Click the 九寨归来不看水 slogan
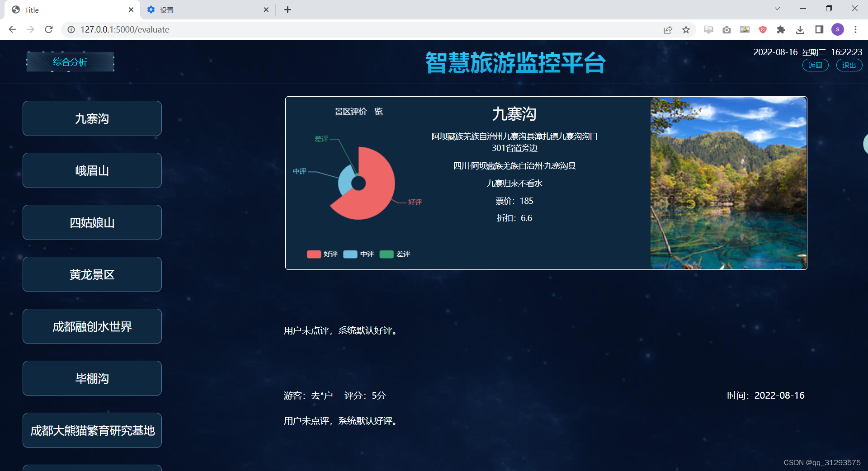The height and width of the screenshot is (471, 868). (x=514, y=183)
